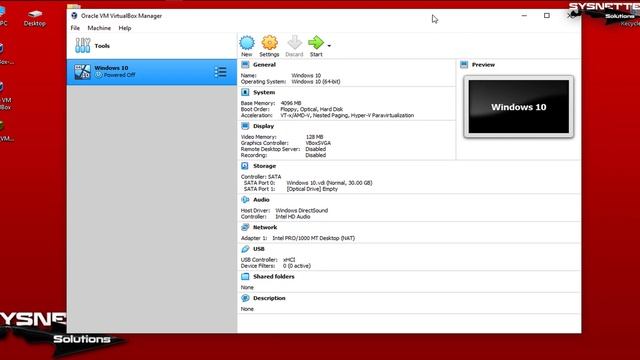The image size is (640, 360).
Task: Click the Windows 10.vdi storage entry
Action: [329, 183]
